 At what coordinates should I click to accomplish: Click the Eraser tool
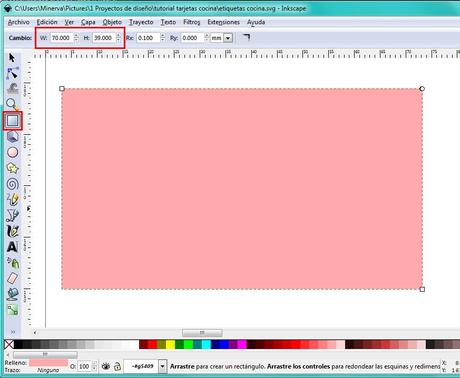(x=13, y=278)
